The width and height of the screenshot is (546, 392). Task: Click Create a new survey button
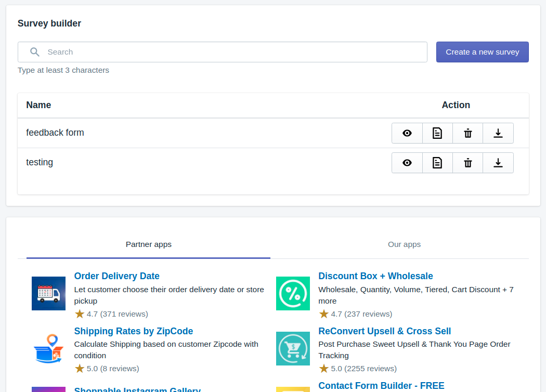482,52
